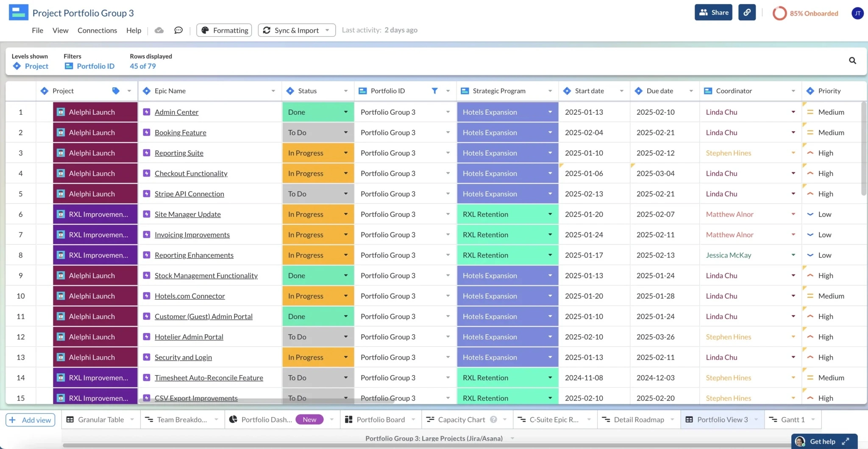This screenshot has width=868, height=449.
Task: Open the File menu
Action: pos(37,30)
